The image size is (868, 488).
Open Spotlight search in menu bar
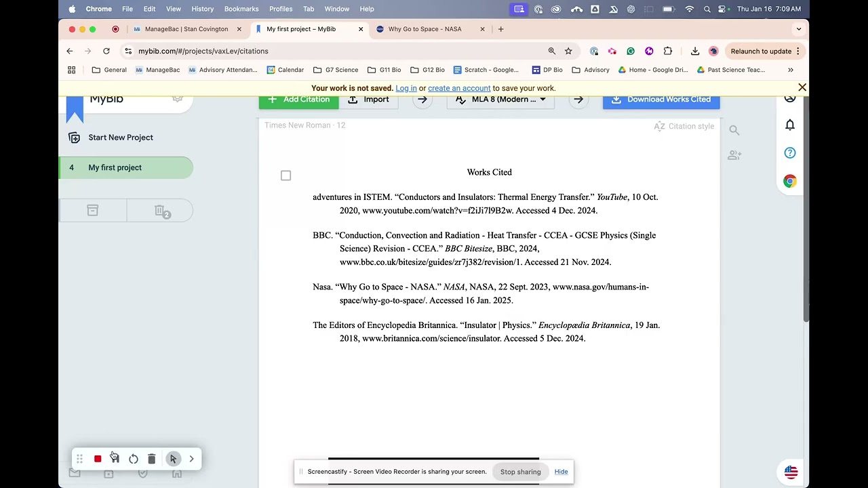(707, 9)
